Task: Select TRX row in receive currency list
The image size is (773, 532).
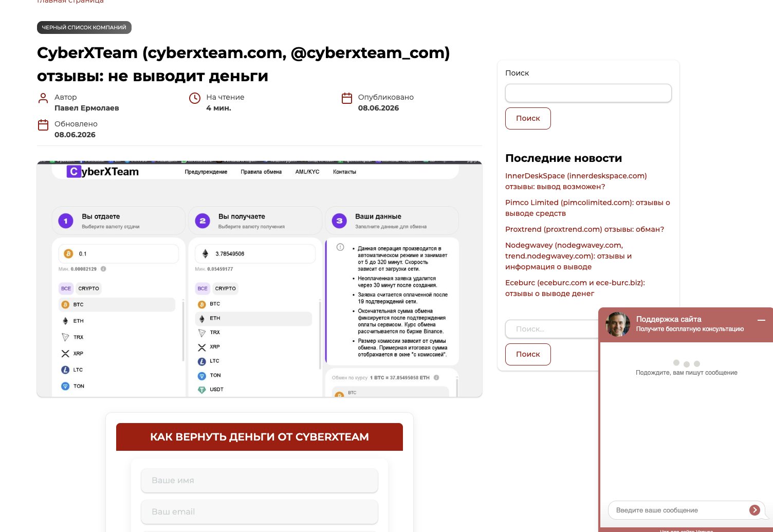Action: coord(254,333)
